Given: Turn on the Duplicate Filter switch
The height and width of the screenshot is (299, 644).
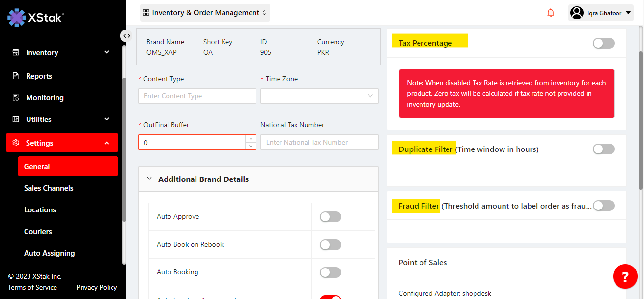Looking at the screenshot, I should (x=603, y=149).
